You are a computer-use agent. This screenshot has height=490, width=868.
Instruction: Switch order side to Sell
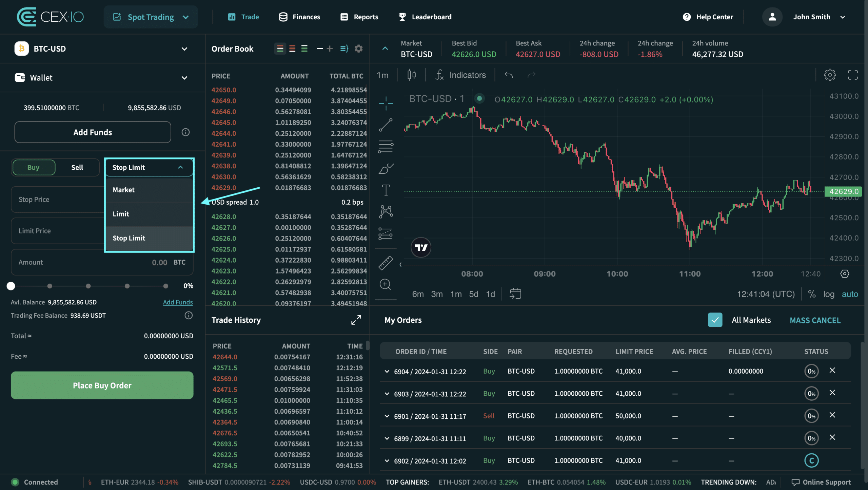(x=77, y=168)
